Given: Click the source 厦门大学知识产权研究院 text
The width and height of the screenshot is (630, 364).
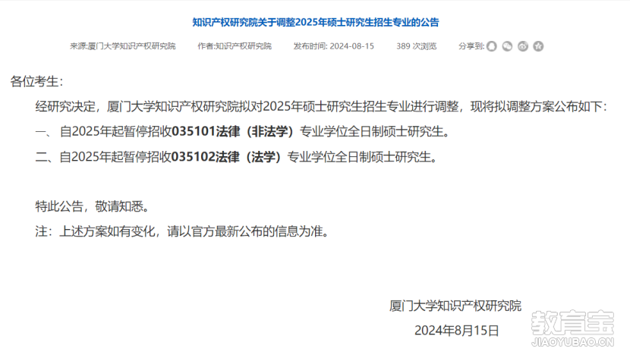Looking at the screenshot, I should pyautogui.click(x=131, y=46).
